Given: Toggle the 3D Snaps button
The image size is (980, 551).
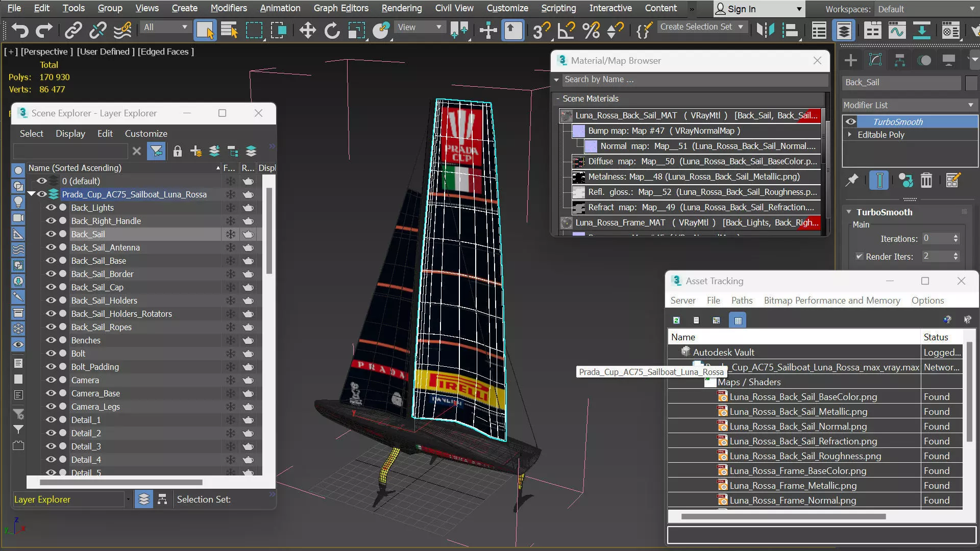Looking at the screenshot, I should [541, 31].
